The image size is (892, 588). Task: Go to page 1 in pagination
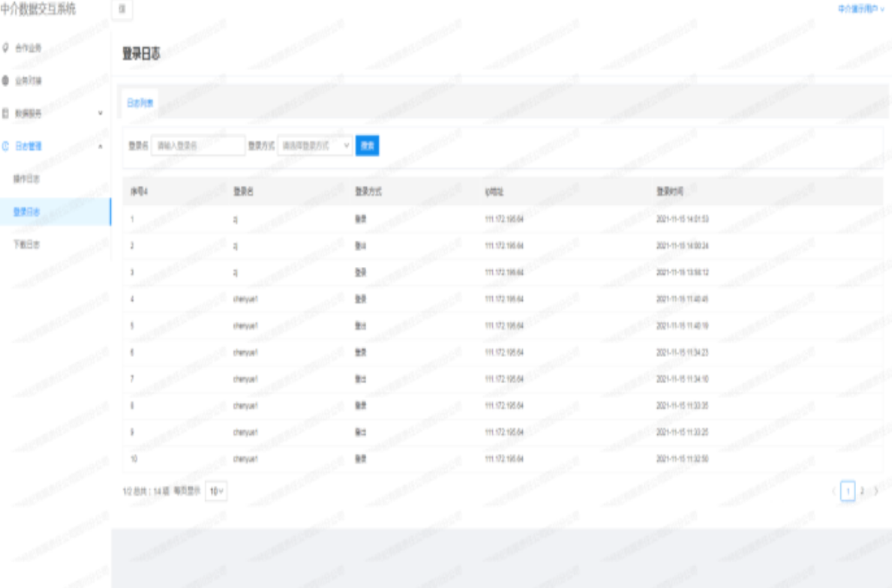pos(848,491)
